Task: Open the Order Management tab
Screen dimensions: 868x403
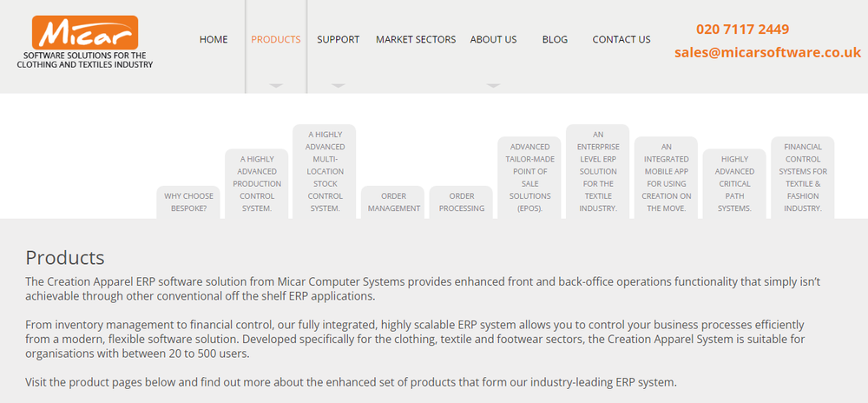Action: pyautogui.click(x=393, y=202)
